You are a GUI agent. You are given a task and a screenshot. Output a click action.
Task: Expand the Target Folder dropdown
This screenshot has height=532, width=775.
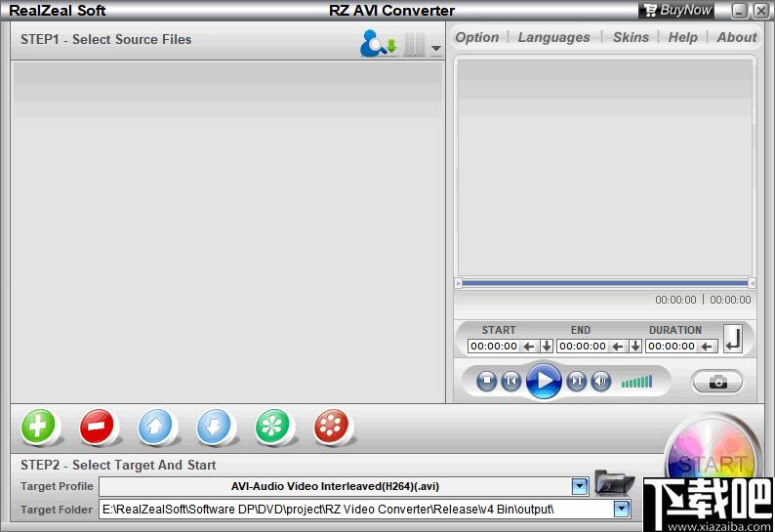click(x=621, y=509)
